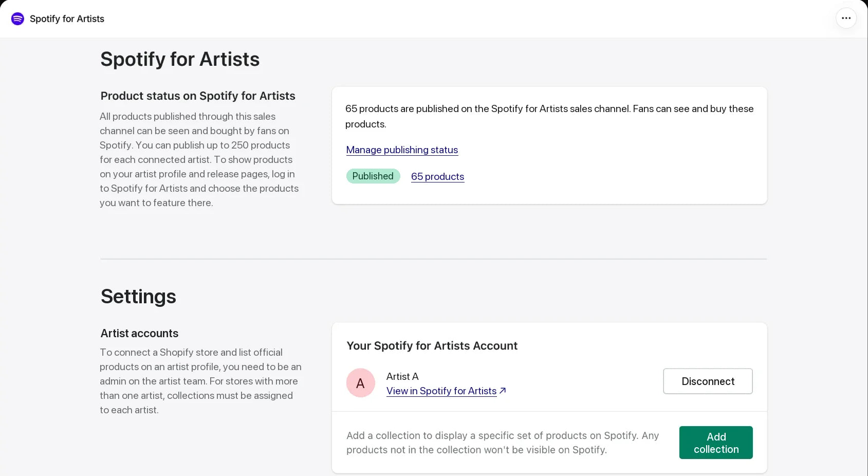Click the '65 products are published' message text
The height and width of the screenshot is (476, 868).
pos(549,116)
